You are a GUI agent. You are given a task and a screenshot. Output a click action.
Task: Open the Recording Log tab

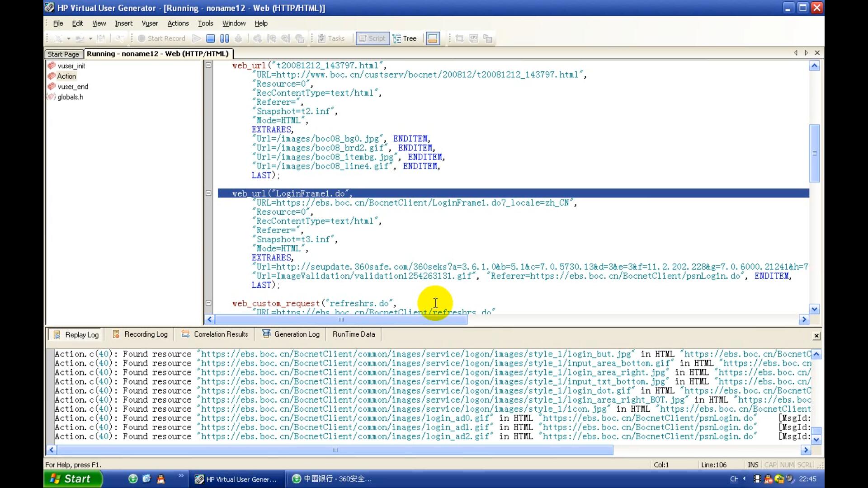pos(140,334)
